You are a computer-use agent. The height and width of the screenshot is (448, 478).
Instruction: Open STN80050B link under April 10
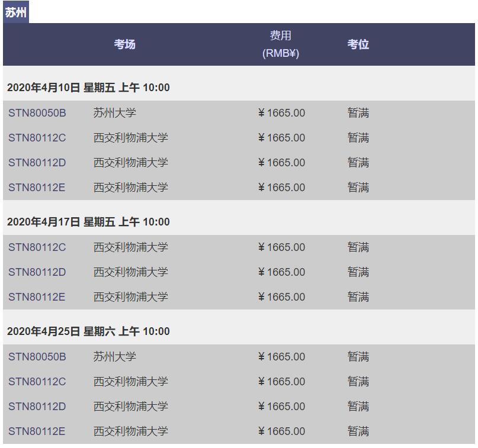pos(37,113)
